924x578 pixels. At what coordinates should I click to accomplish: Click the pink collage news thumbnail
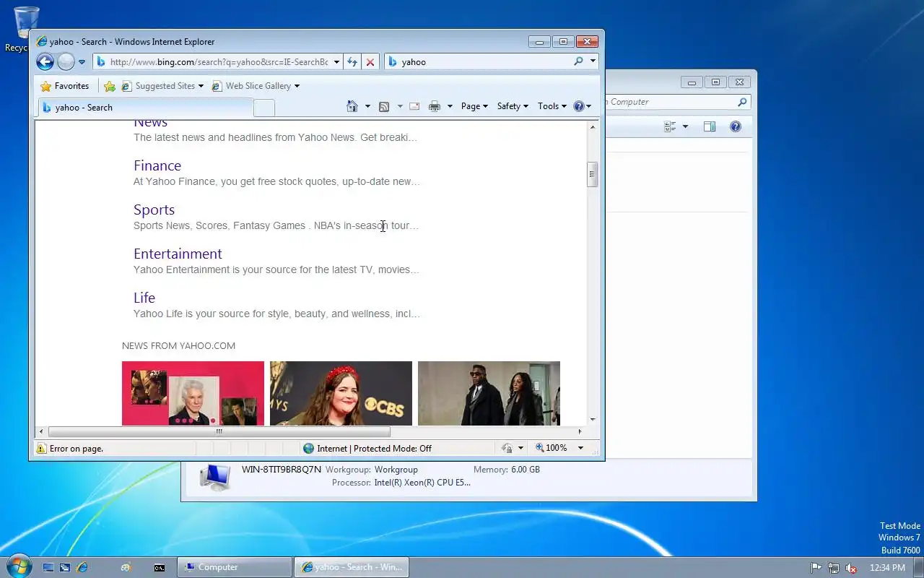[193, 393]
